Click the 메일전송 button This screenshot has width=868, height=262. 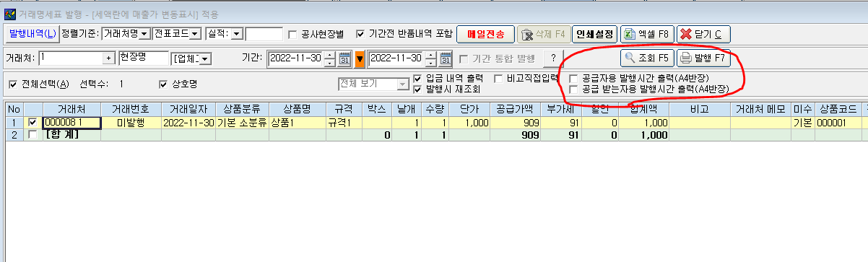click(485, 34)
